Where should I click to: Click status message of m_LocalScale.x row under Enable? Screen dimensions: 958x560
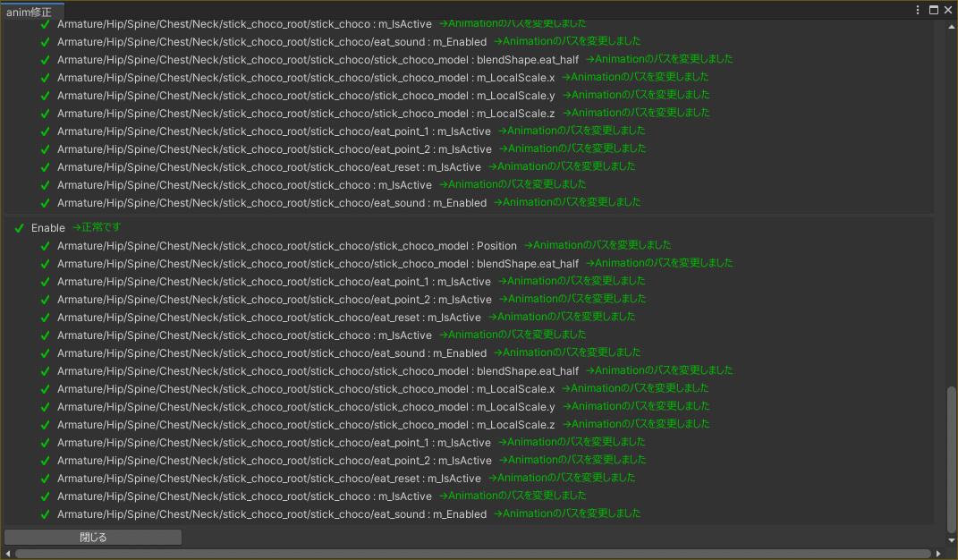click(x=635, y=388)
